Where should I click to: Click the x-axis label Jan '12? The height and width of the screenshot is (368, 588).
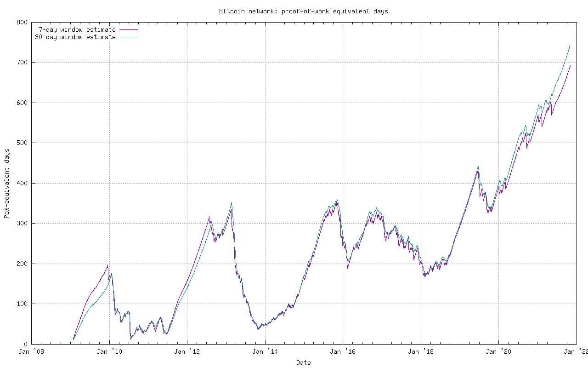pos(187,352)
